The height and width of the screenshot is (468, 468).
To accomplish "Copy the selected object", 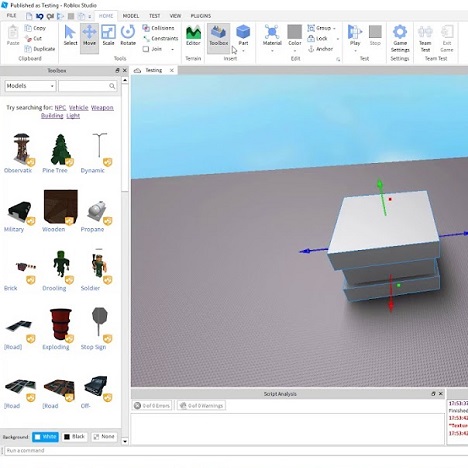I will coord(35,28).
